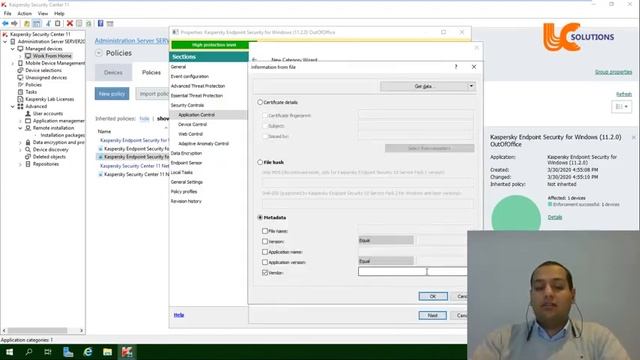Viewport: 640px width, 360px height.
Task: Click the red X delete toolbar icon
Action: (x=70, y=24)
